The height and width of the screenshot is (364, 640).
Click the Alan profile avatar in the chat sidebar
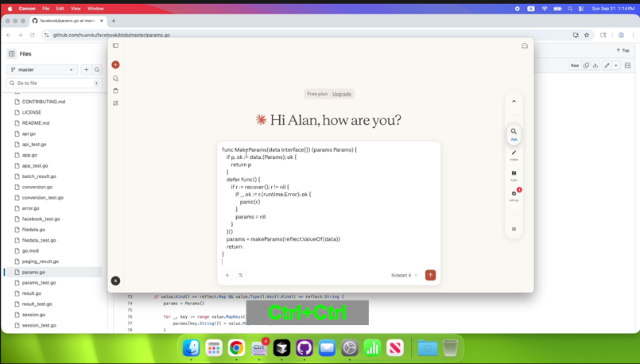115,281
